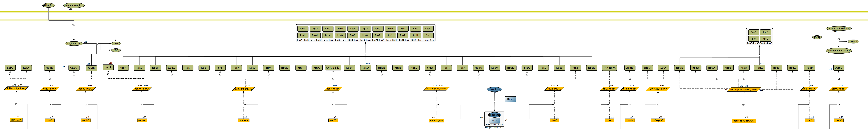
Task: Select the osmB gene box
Action: coord(629,120)
